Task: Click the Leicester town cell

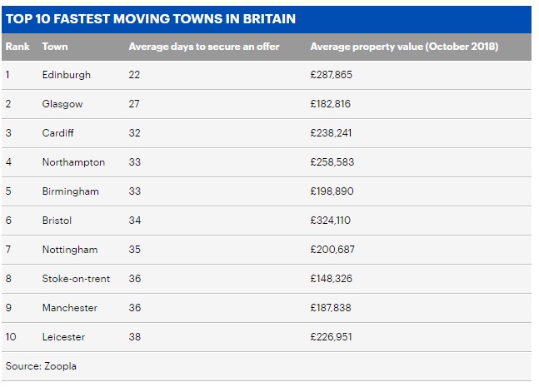Action: point(63,337)
